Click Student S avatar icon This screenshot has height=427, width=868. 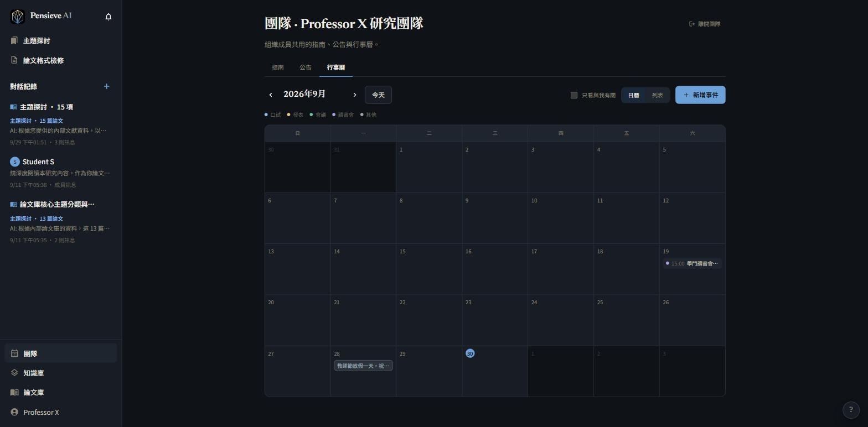pyautogui.click(x=15, y=162)
